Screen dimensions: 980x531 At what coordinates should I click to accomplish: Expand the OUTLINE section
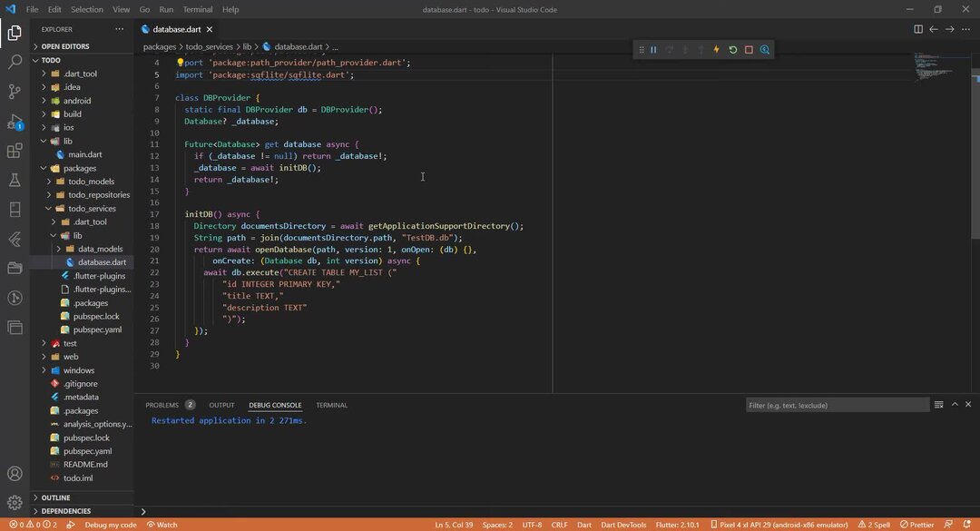point(55,497)
